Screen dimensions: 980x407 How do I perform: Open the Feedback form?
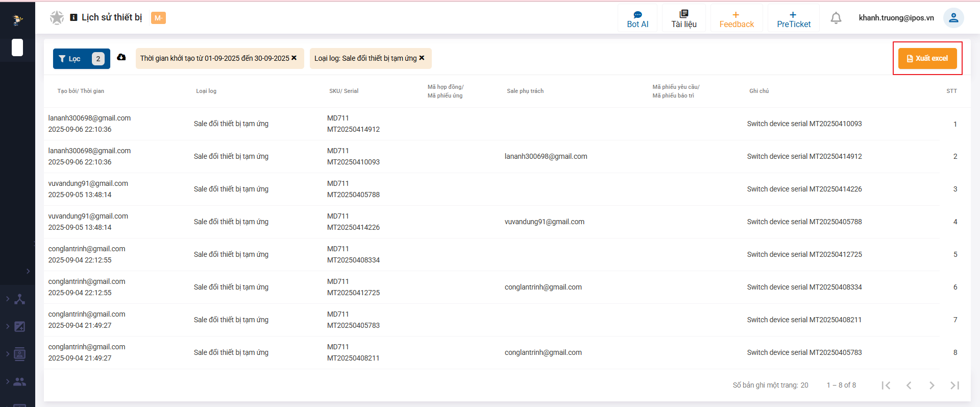pyautogui.click(x=737, y=19)
